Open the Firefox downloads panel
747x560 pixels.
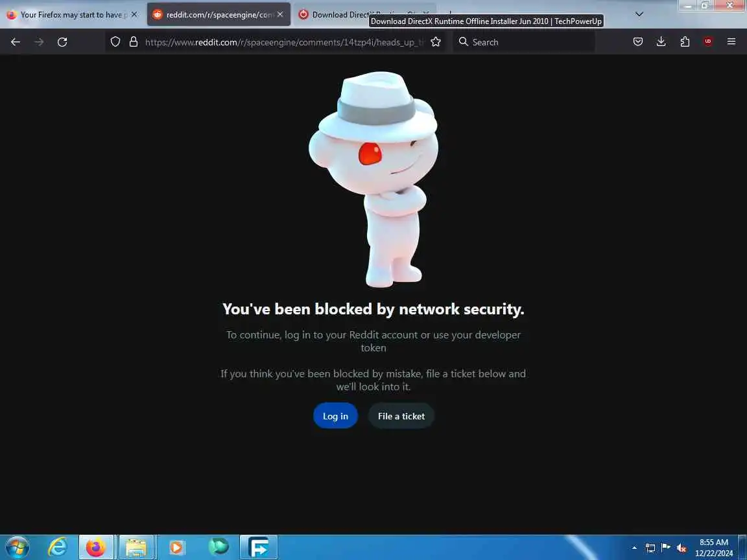[661, 42]
